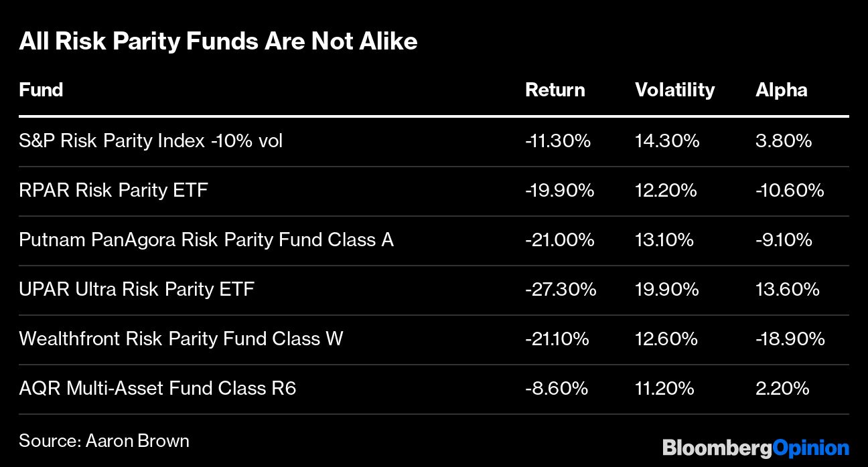868x467 pixels.
Task: Click the AQR Multi-Asset Fund Class R6 name
Action: (157, 388)
